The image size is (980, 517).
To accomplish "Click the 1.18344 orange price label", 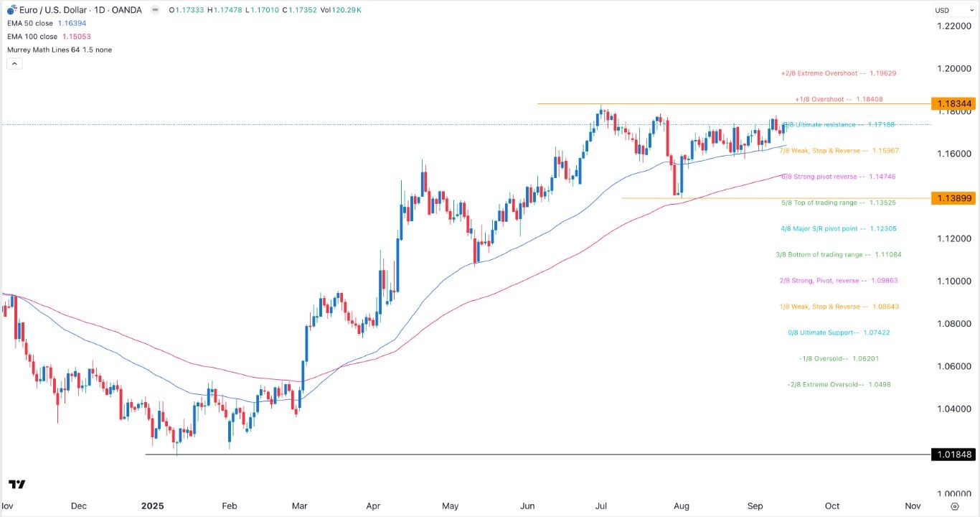I will tap(954, 104).
